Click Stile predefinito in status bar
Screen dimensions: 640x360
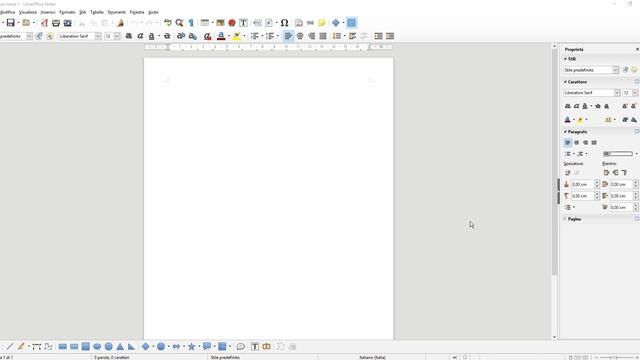pyautogui.click(x=225, y=358)
